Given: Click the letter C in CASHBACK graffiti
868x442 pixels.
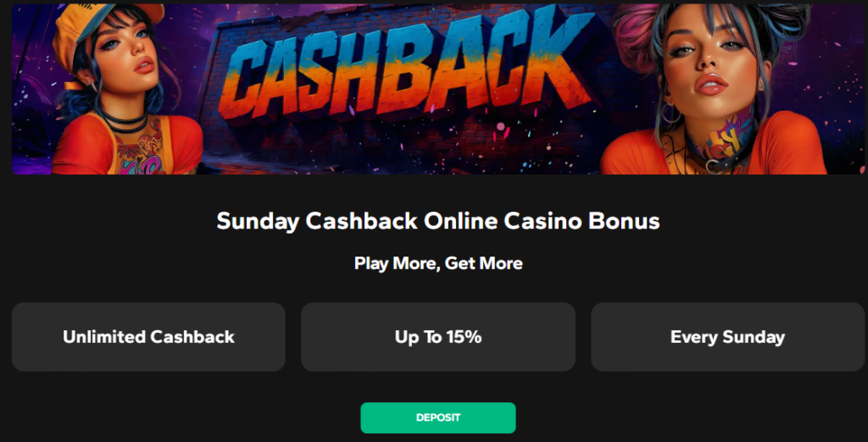Looking at the screenshot, I should coord(248,81).
